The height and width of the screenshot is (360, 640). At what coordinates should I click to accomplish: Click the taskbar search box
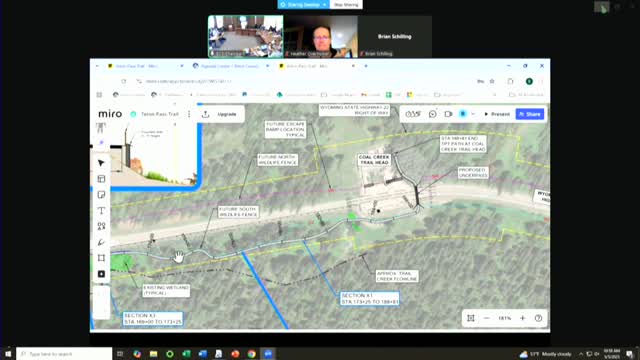(64, 353)
